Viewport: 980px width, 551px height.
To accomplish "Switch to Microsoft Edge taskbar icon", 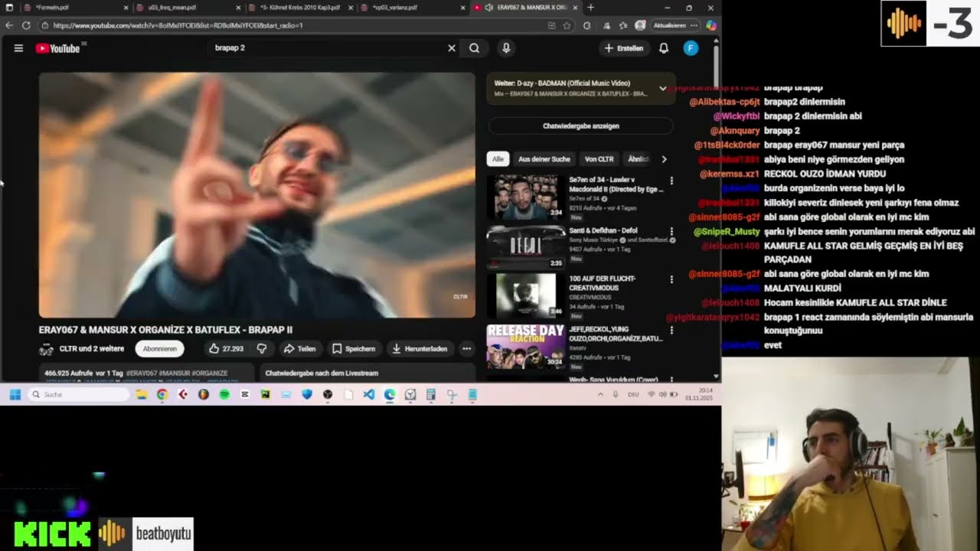I will point(390,395).
